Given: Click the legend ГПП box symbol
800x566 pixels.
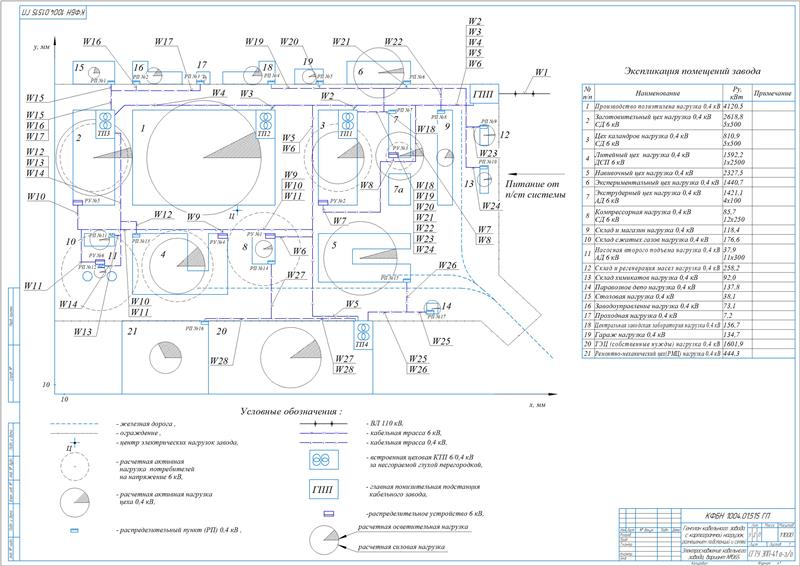Looking at the screenshot, I should [x=323, y=490].
